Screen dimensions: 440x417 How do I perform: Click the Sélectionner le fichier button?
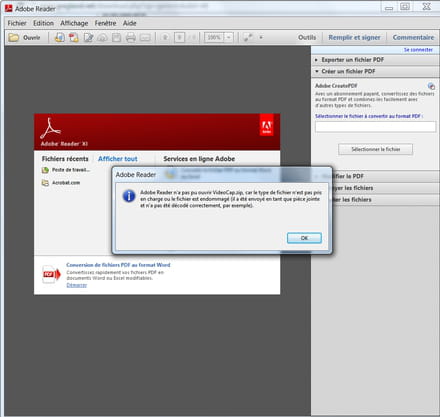pyautogui.click(x=375, y=149)
